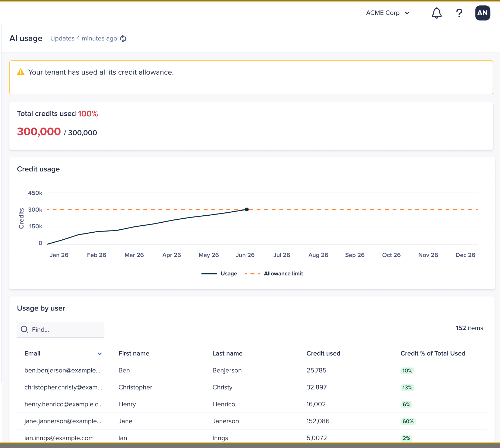Click ian.inngs@example.com email cell

click(x=59, y=438)
